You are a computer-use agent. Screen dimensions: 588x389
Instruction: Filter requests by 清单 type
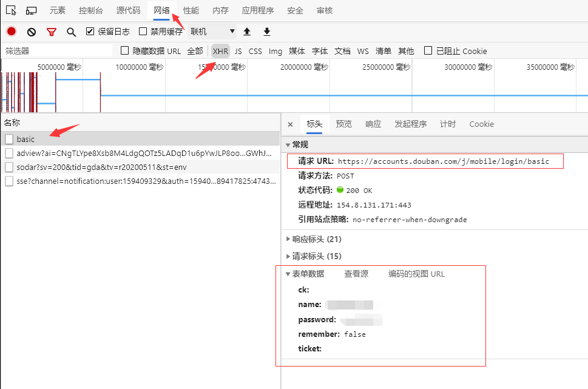point(384,51)
